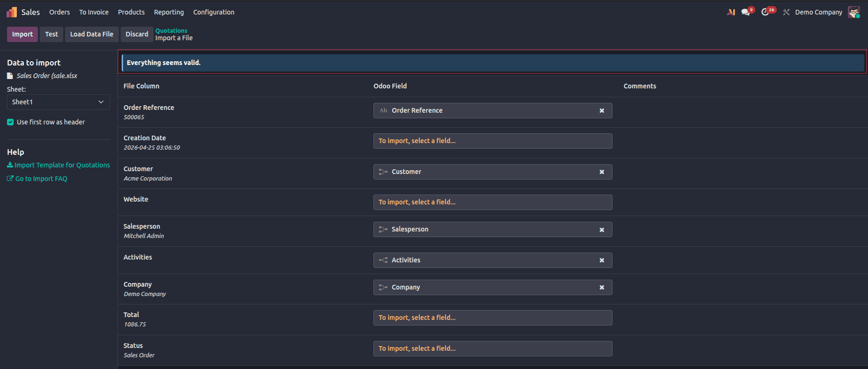
Task: Open the Salesperson Odoo field selector
Action: [x=493, y=229]
